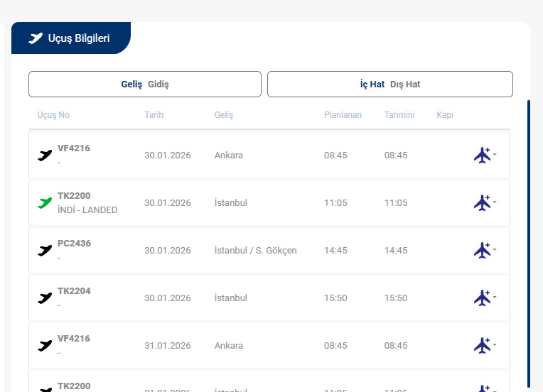Image resolution: width=543 pixels, height=392 pixels.
Task: Switch to Gidiş departures view
Action: click(x=158, y=85)
